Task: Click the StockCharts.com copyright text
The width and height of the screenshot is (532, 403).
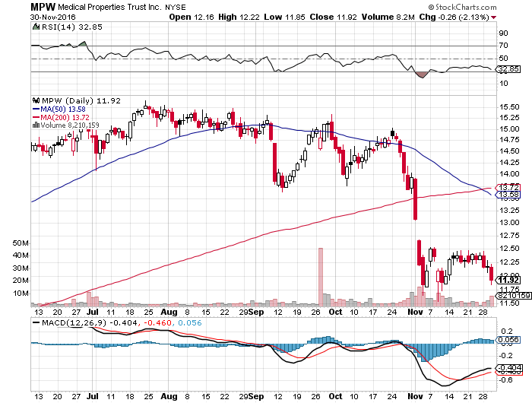Action: click(x=462, y=7)
